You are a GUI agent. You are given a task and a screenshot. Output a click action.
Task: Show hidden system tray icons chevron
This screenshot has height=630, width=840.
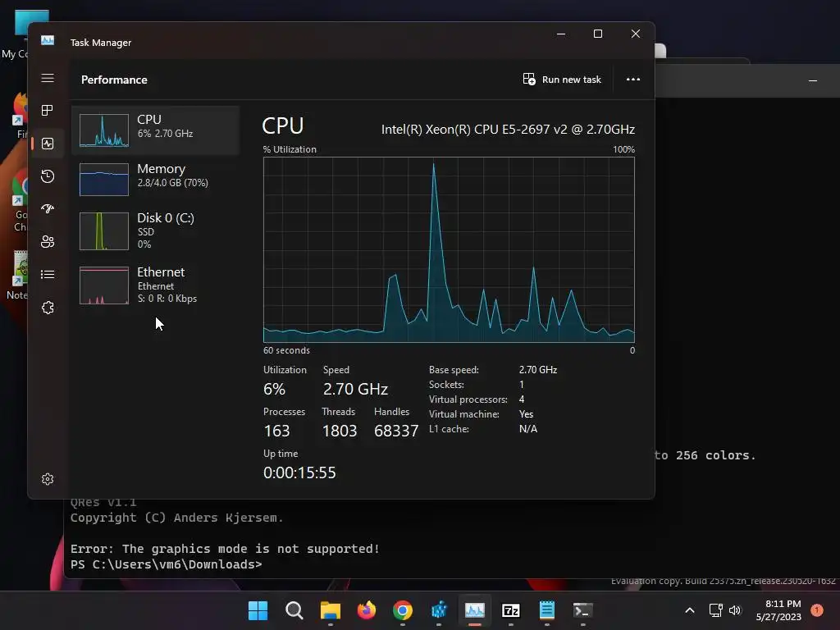[690, 610]
